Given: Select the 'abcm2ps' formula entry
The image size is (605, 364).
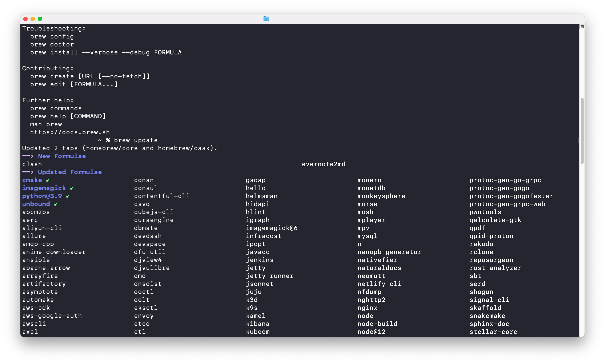Looking at the screenshot, I should 36,212.
